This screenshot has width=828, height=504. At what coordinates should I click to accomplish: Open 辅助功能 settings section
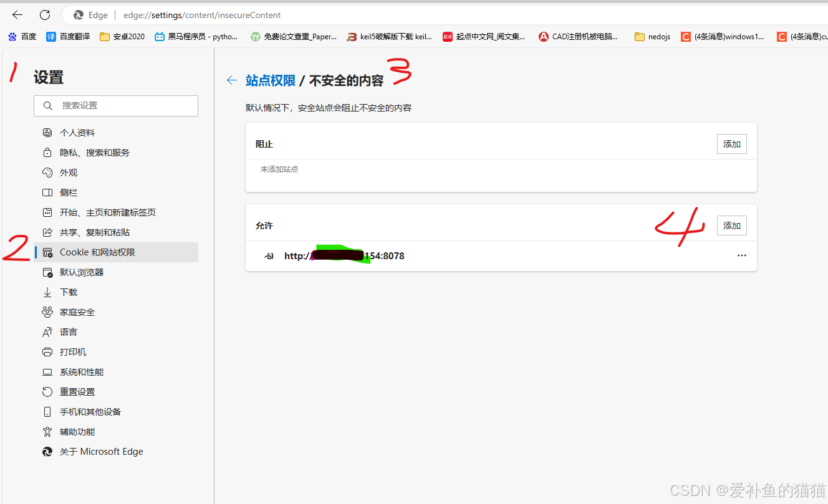click(x=116, y=432)
